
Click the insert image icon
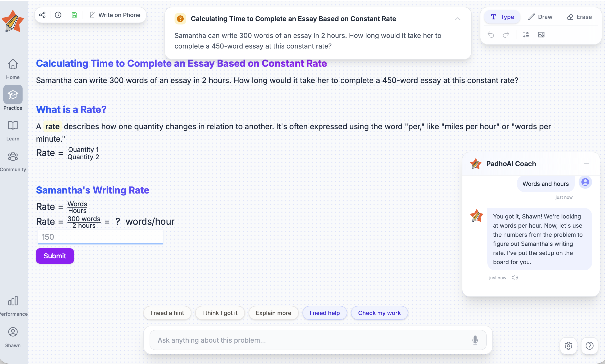541,35
